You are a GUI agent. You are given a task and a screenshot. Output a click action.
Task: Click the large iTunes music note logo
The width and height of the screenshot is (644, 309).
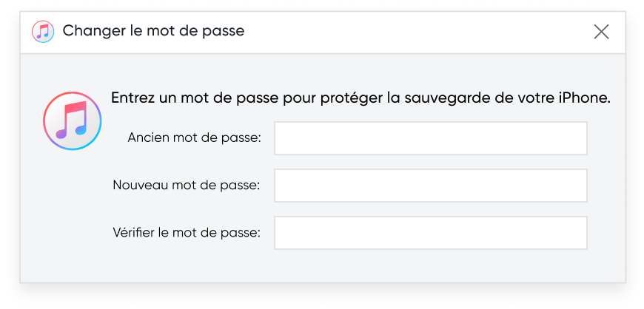[73, 121]
